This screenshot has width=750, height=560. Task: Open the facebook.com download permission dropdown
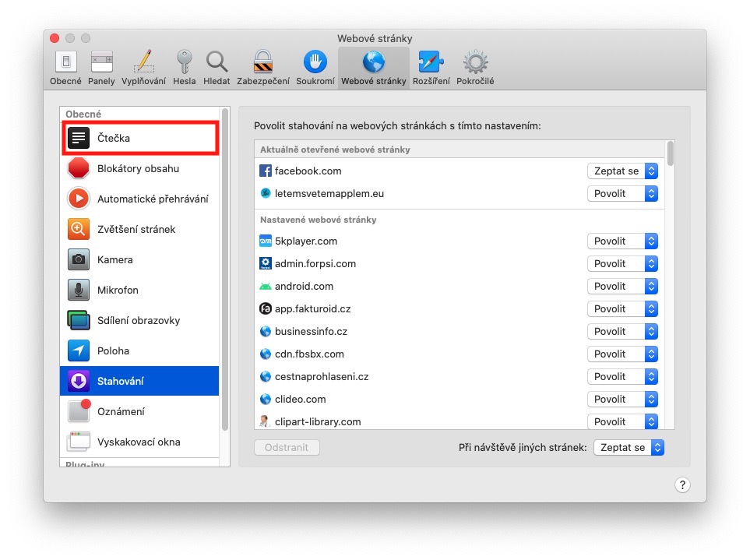(x=622, y=171)
